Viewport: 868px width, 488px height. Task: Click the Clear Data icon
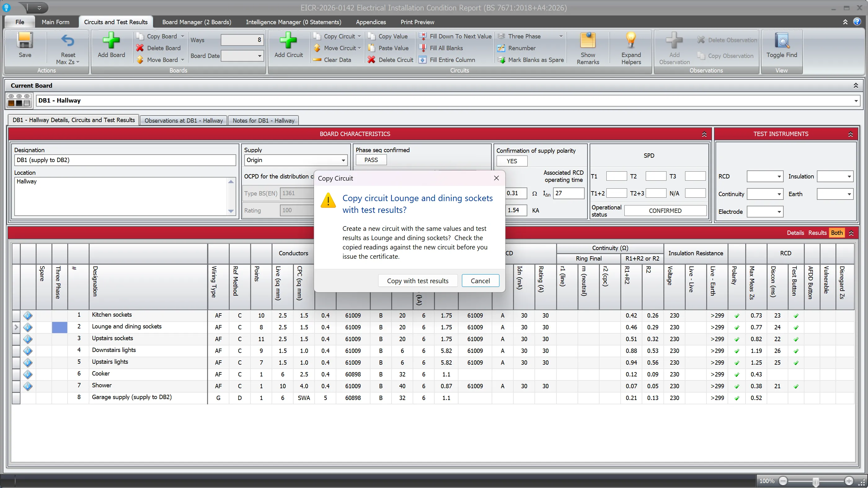tap(317, 59)
